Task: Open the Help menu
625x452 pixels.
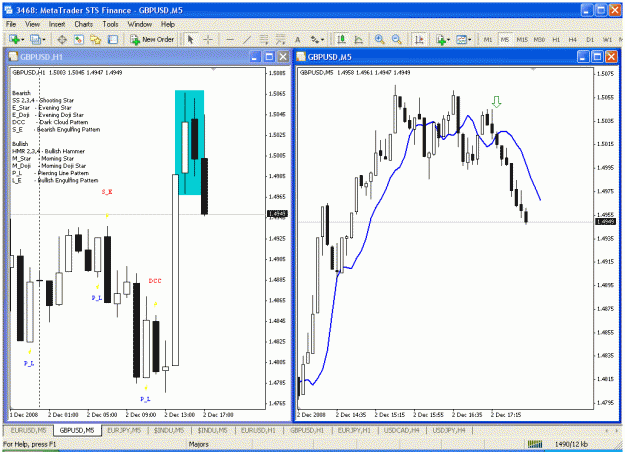Action: 168,24
